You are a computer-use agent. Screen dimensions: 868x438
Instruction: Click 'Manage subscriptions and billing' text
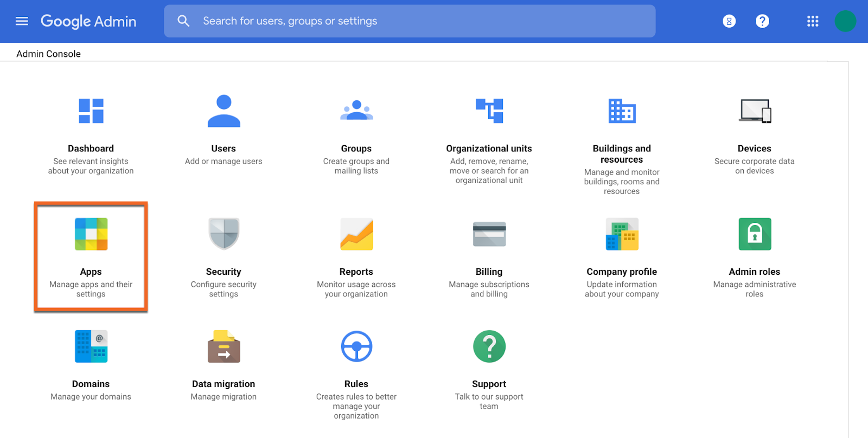(x=489, y=289)
